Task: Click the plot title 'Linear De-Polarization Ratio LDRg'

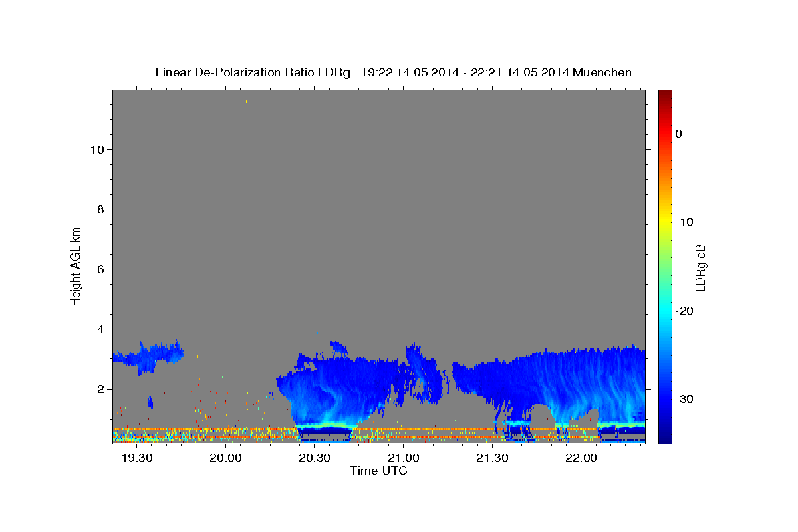Action: (253, 72)
